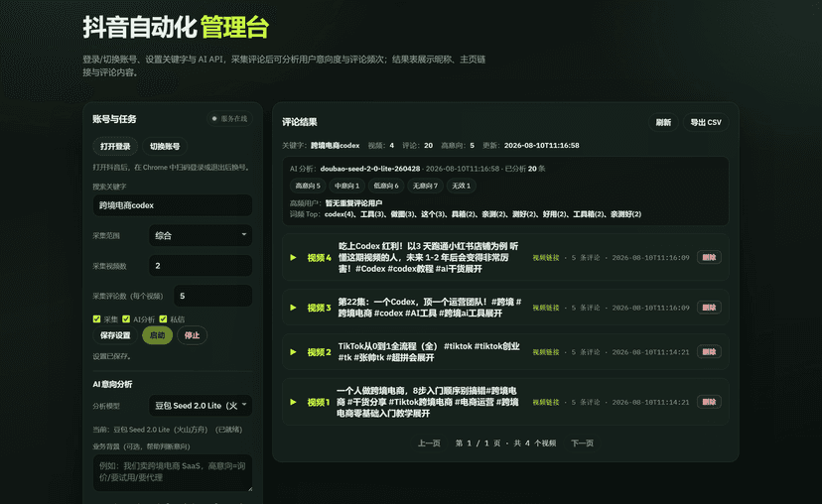Open the 采集范围 综合 dropdown
822x504 pixels.
click(x=201, y=236)
